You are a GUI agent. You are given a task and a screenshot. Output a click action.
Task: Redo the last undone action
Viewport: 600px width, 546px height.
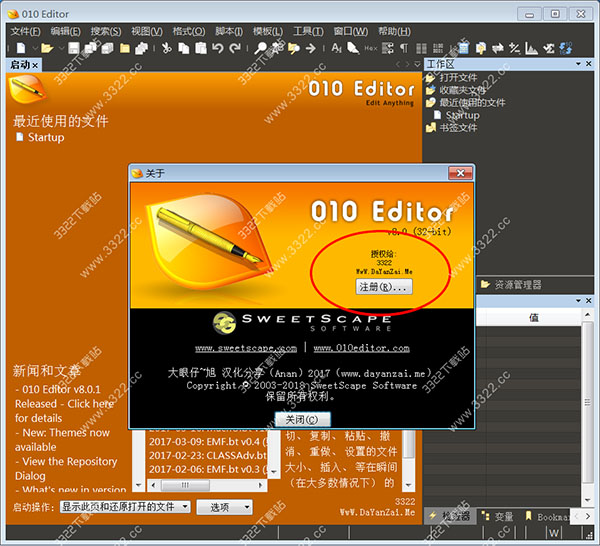[x=235, y=48]
